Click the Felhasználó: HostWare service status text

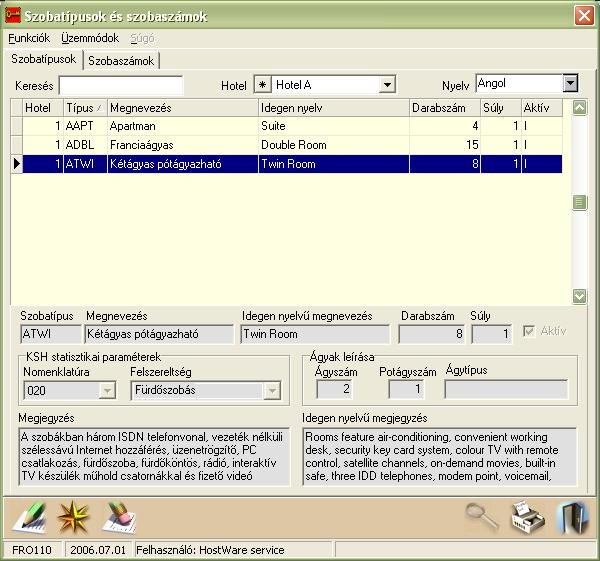[210, 550]
